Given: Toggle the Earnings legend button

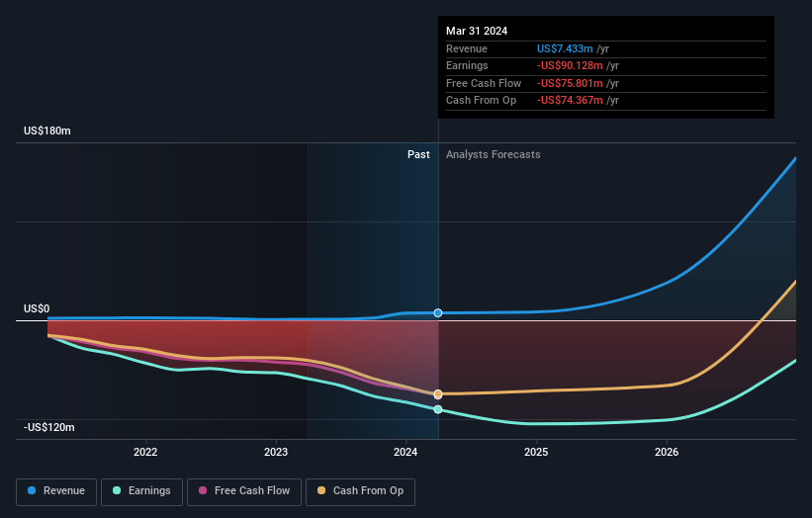Looking at the screenshot, I should coord(141,491).
